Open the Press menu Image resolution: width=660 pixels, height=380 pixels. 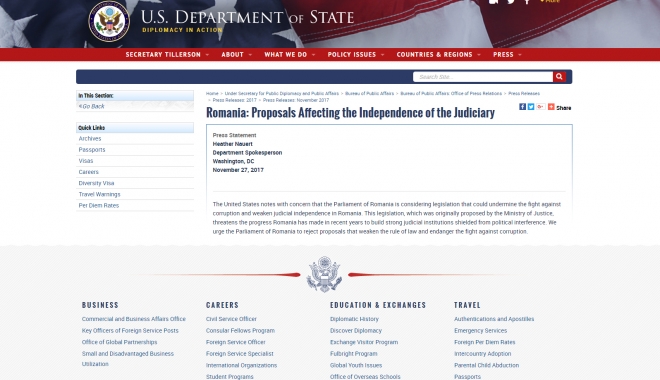503,55
